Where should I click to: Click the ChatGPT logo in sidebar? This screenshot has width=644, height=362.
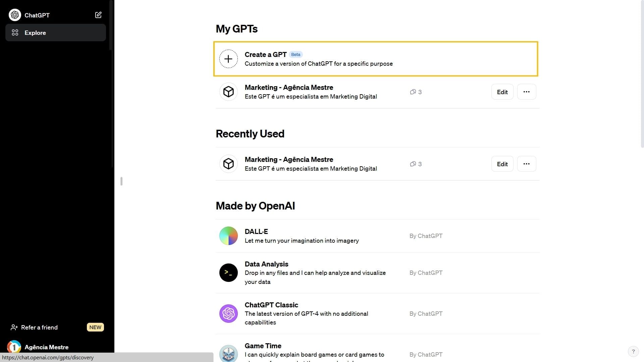(15, 15)
